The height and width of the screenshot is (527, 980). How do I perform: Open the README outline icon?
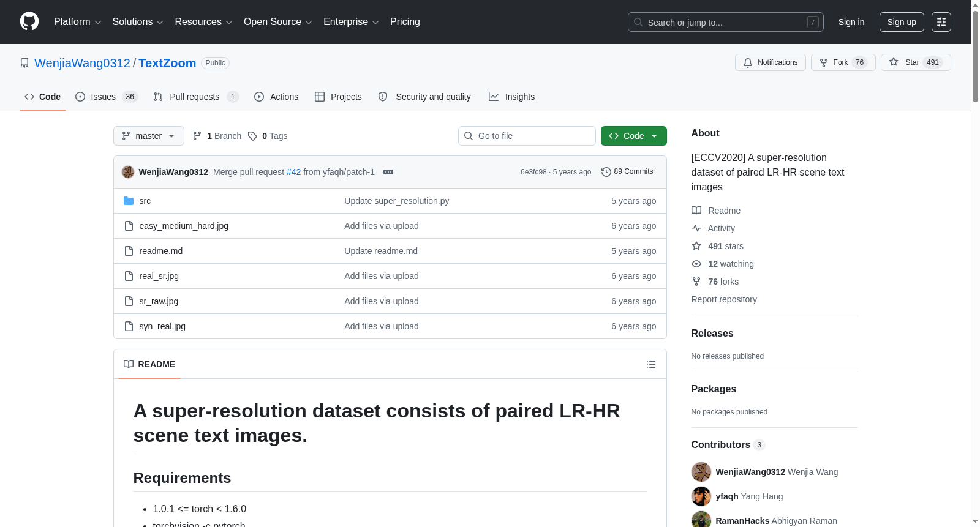tap(651, 364)
